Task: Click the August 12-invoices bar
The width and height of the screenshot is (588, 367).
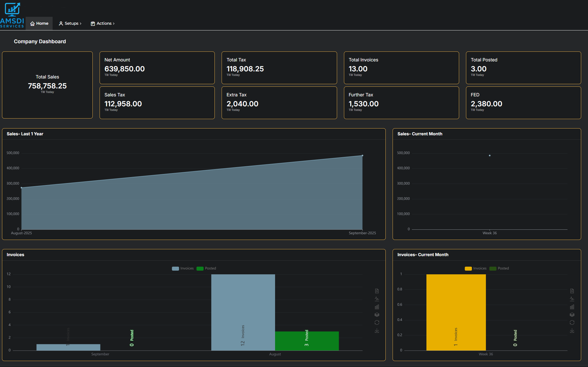Action: (x=243, y=312)
